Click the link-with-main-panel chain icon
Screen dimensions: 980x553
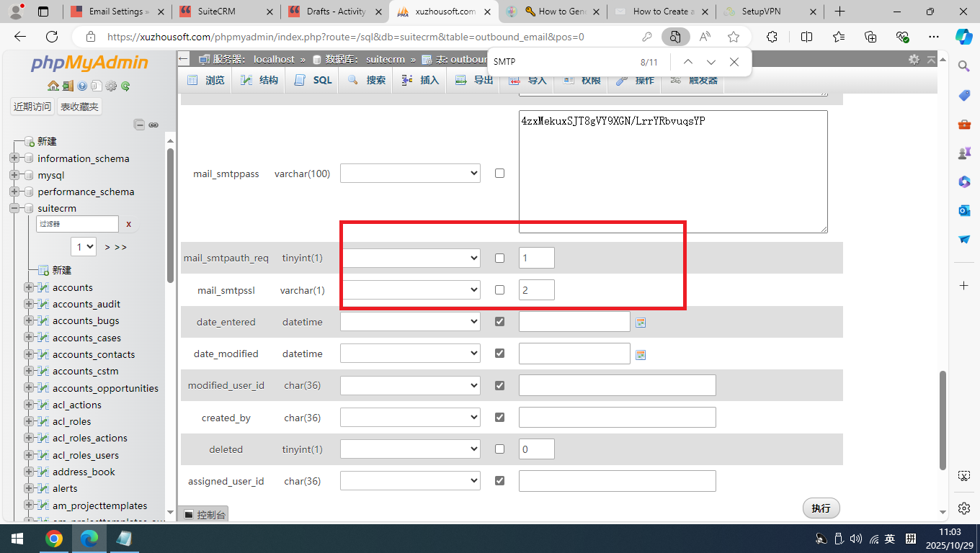tap(153, 125)
